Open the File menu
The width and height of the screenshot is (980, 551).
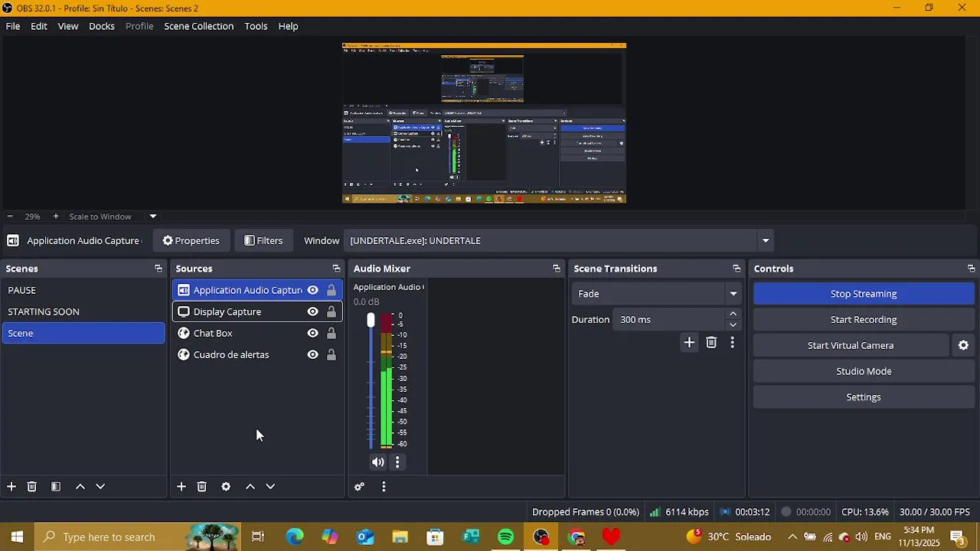pyautogui.click(x=13, y=26)
